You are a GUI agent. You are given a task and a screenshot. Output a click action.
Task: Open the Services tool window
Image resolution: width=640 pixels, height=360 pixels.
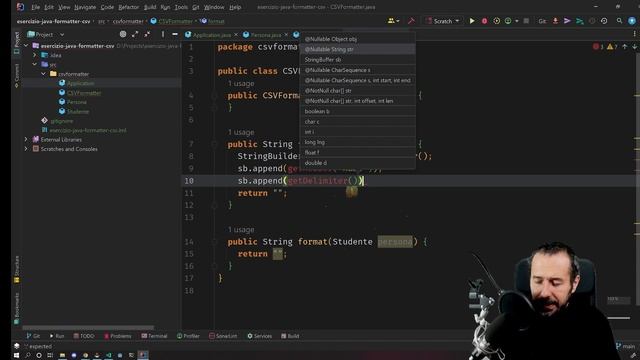point(260,336)
